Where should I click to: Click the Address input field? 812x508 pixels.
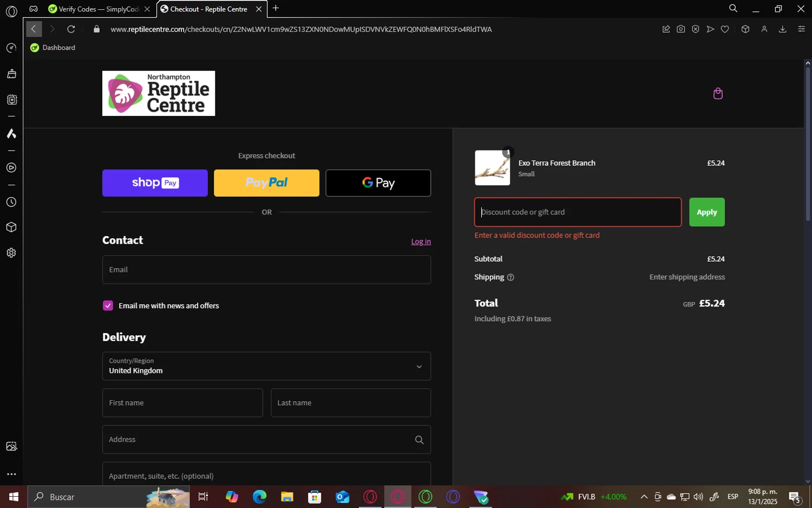[x=266, y=440]
